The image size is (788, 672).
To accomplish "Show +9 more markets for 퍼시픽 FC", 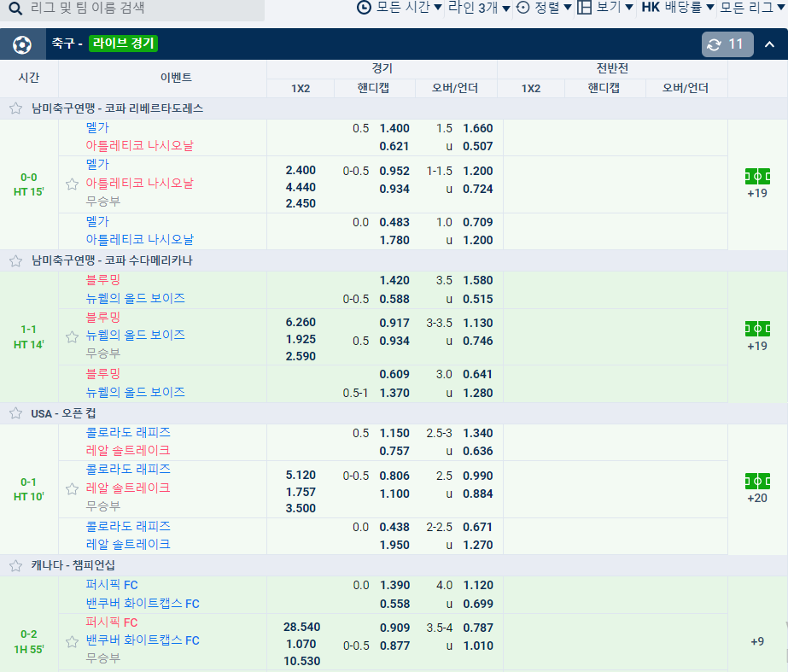I will [757, 641].
